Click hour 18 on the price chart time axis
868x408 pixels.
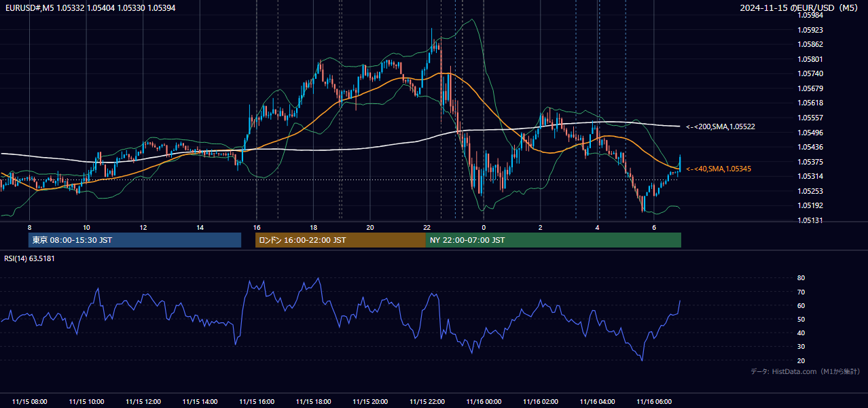tap(314, 227)
